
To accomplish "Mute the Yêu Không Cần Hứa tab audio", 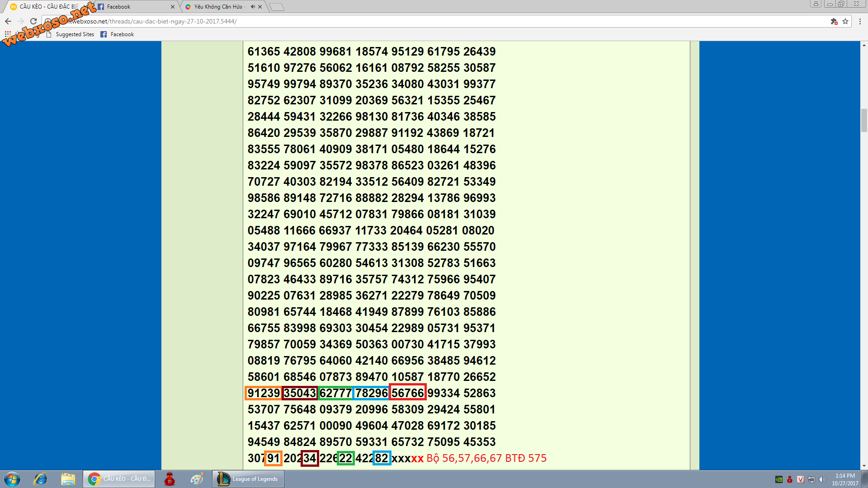I will point(253,7).
